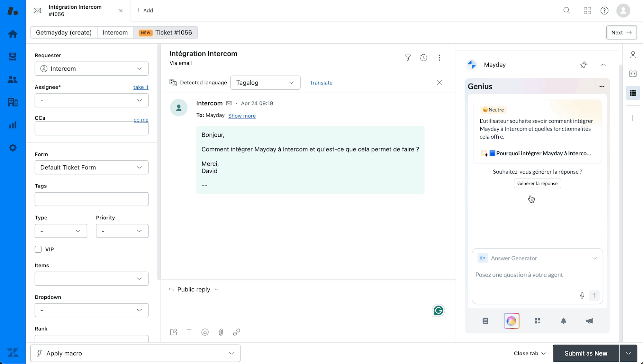
Task: Open the Organizations section
Action: (x=13, y=102)
